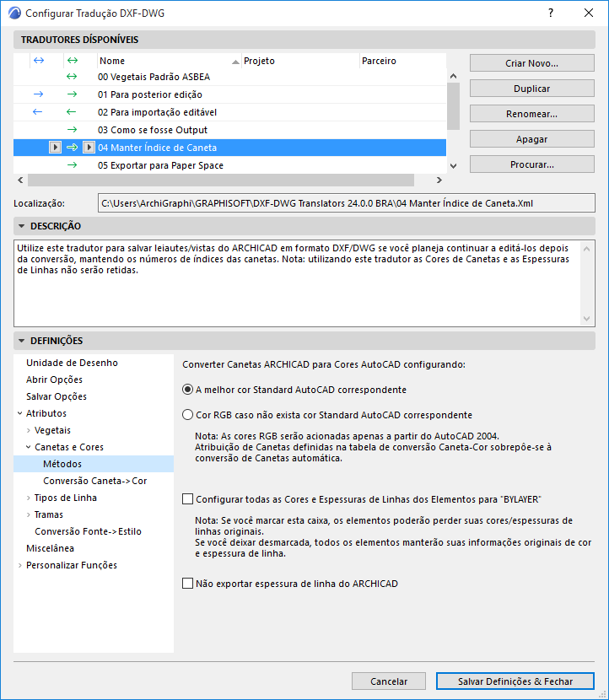609x700 pixels.
Task: Expand the Tipos de Linha node
Action: 29,498
